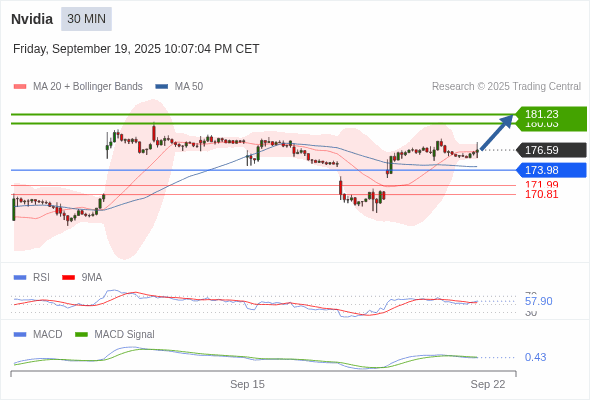Click the 30 MIN timeframe badge

87,19
